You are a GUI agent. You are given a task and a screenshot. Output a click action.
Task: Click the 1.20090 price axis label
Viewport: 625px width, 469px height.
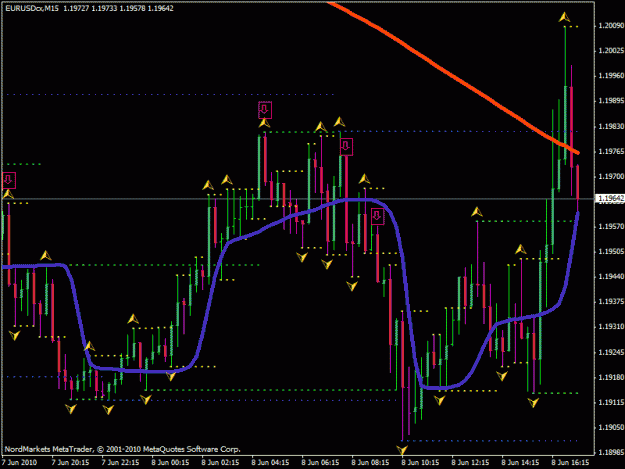pyautogui.click(x=610, y=26)
